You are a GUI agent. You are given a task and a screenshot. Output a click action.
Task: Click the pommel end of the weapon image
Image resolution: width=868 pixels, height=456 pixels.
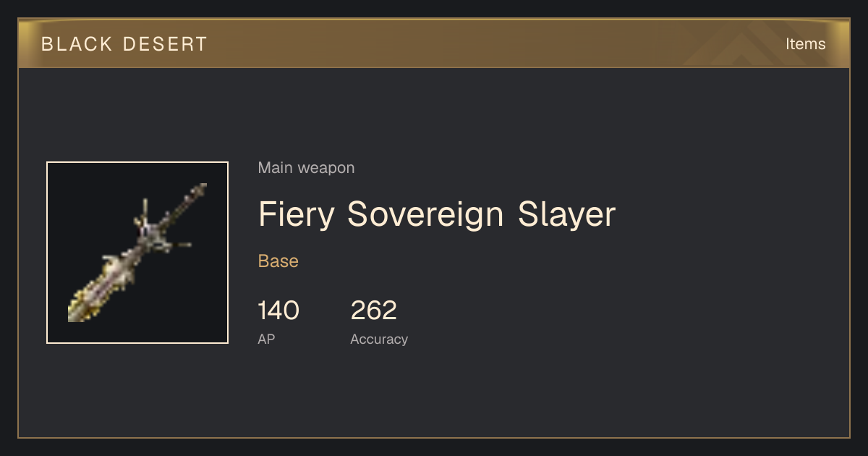198,192
